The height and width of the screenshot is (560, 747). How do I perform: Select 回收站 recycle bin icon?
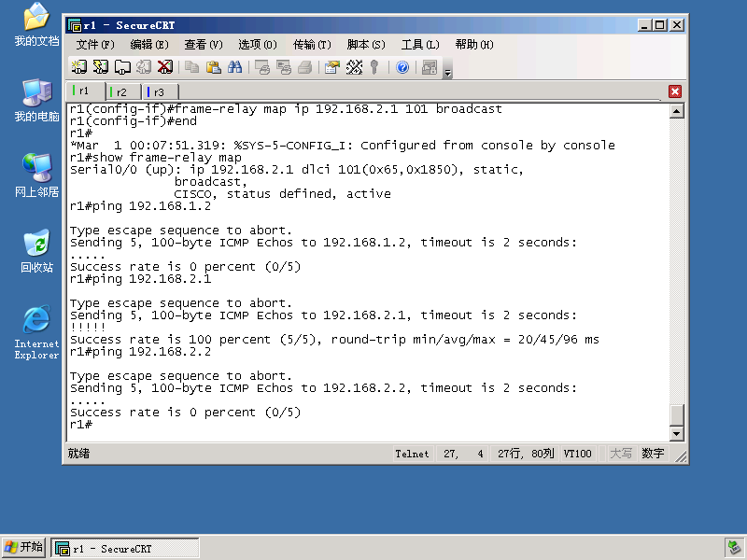(x=36, y=251)
